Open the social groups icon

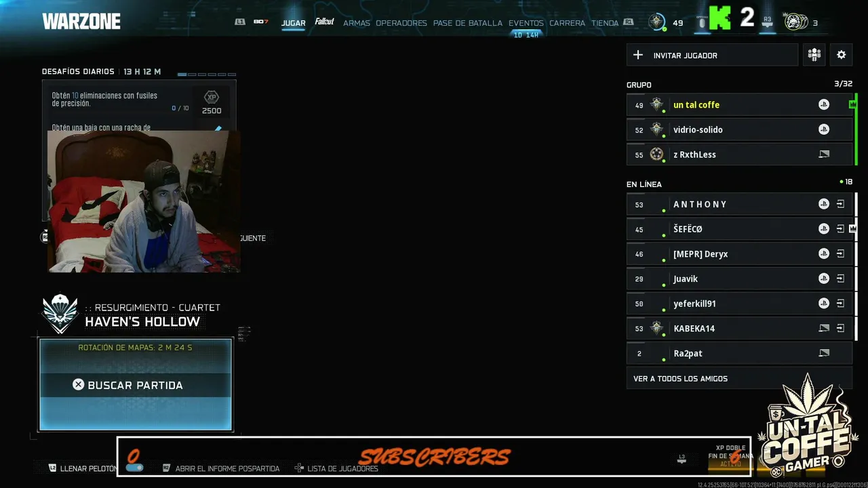[814, 55]
